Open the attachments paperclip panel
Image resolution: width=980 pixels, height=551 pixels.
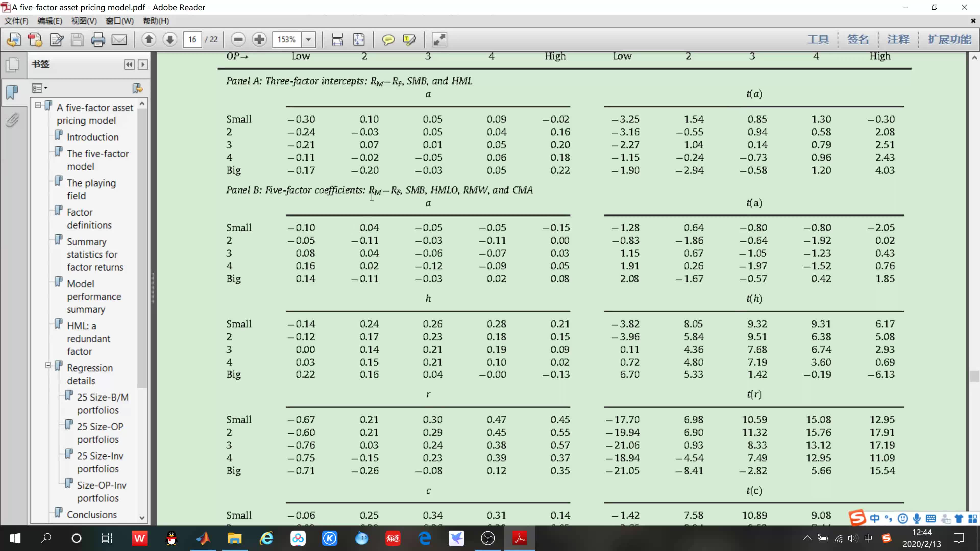pyautogui.click(x=12, y=121)
